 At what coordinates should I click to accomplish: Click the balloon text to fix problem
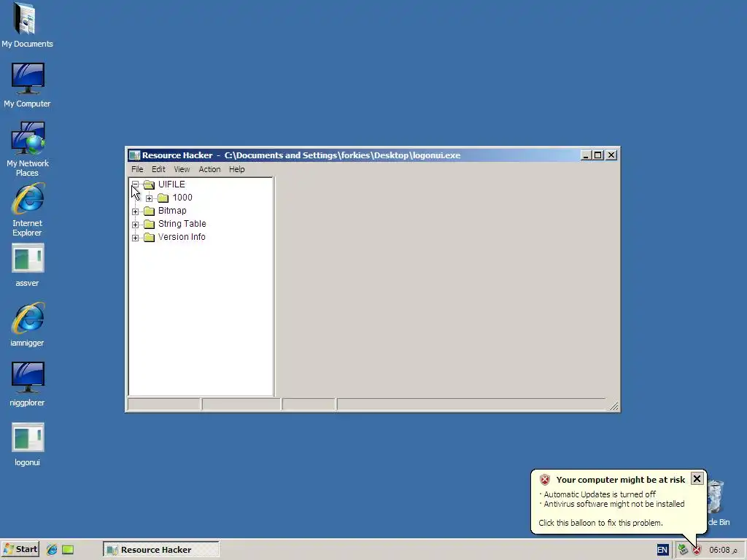[600, 523]
